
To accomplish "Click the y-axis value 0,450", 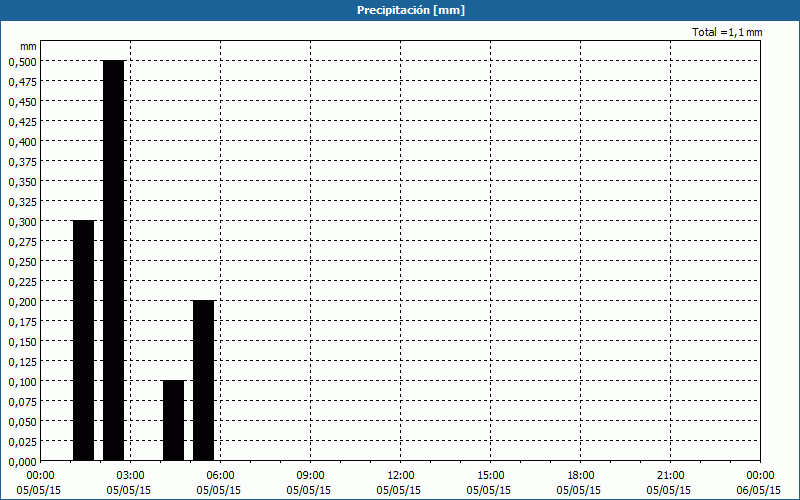I will coord(23,102).
